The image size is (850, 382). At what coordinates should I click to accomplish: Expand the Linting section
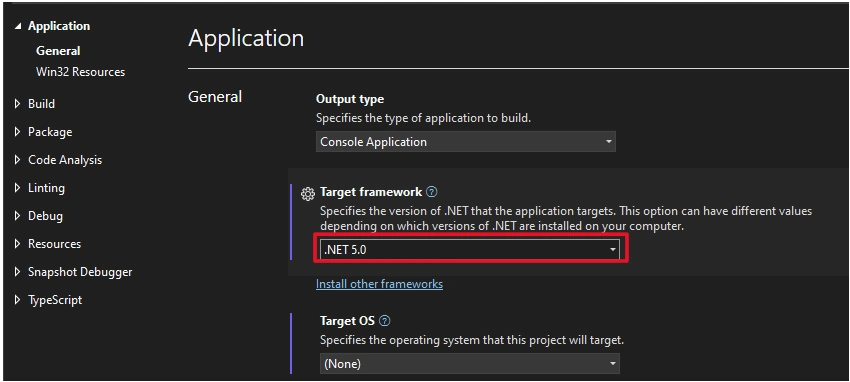17,188
